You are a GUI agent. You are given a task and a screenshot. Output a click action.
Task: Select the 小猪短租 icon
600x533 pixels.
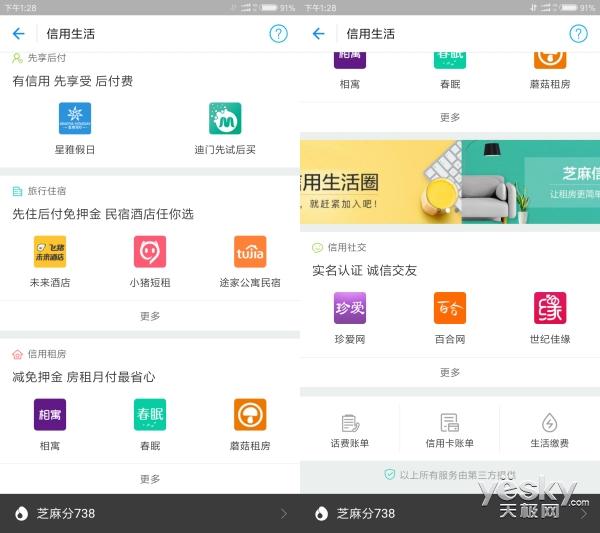(x=150, y=252)
